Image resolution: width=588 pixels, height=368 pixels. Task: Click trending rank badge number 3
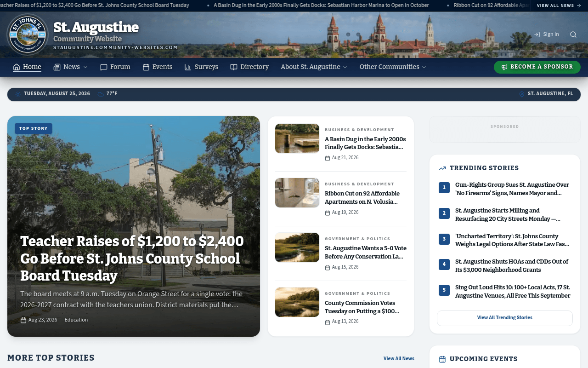click(444, 239)
